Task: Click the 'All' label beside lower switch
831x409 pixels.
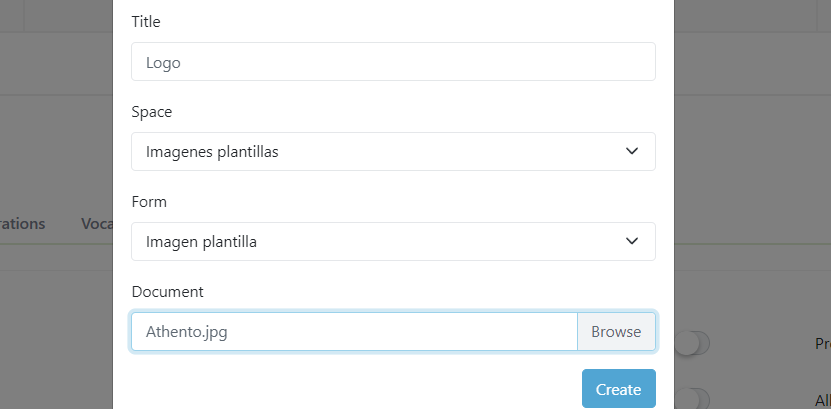Action: coord(822,399)
